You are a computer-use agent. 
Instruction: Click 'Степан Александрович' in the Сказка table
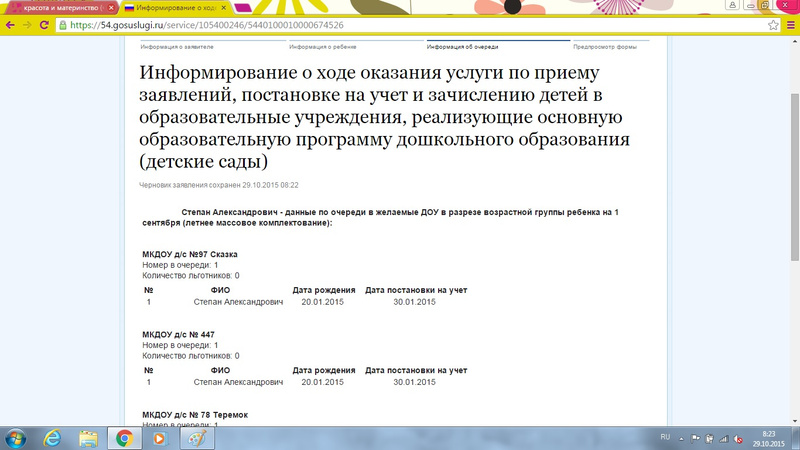(x=238, y=302)
